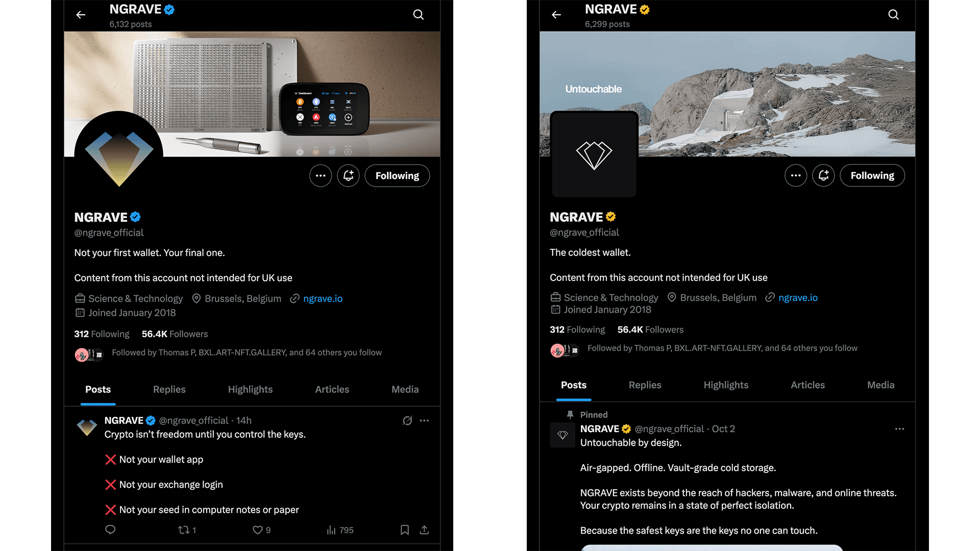
Task: Open search in the right profile header
Action: point(893,15)
